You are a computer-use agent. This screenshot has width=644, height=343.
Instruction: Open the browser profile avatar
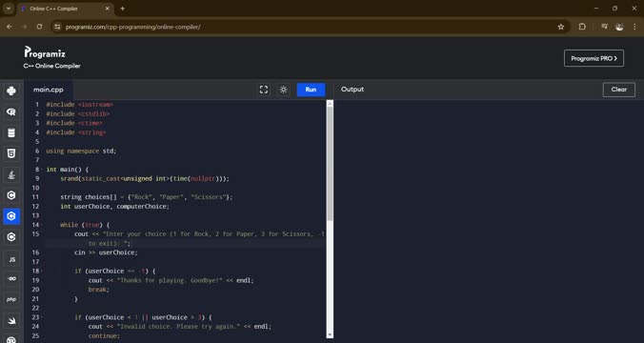(619, 27)
